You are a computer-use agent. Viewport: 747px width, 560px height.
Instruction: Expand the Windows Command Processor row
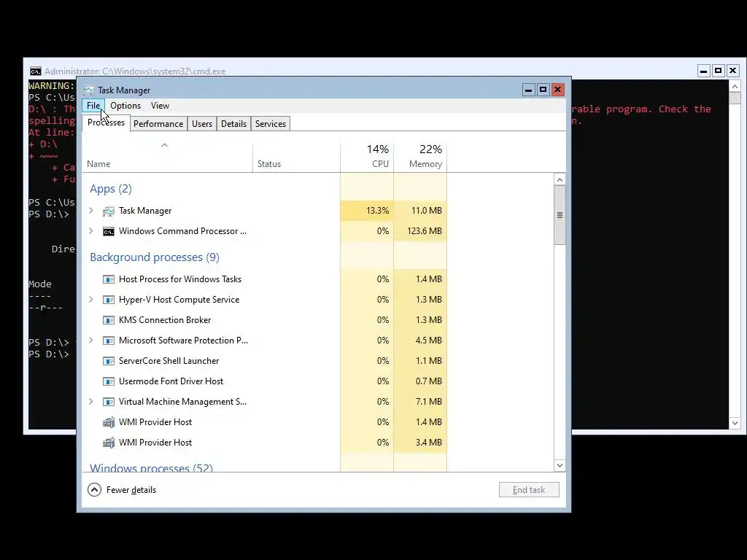[91, 231]
